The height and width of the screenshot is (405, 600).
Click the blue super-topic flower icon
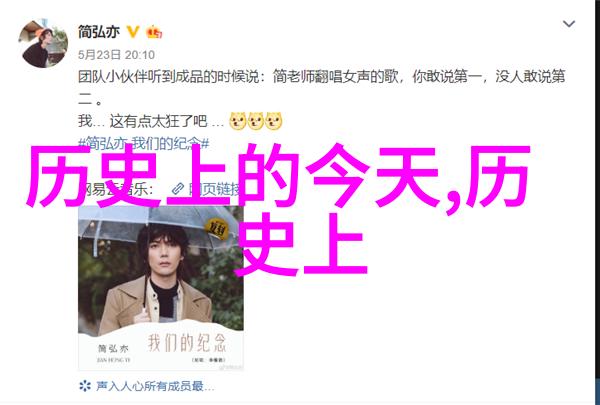tap(85, 385)
